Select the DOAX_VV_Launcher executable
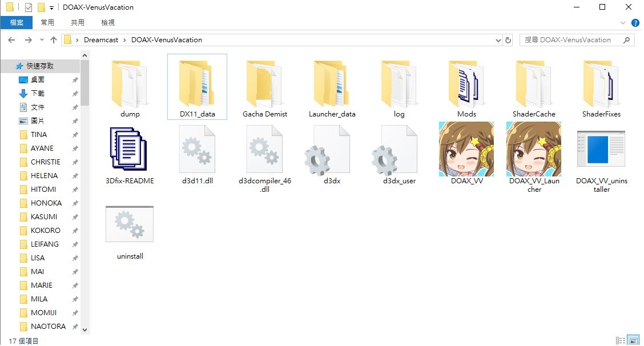The image size is (644, 346). (534, 157)
